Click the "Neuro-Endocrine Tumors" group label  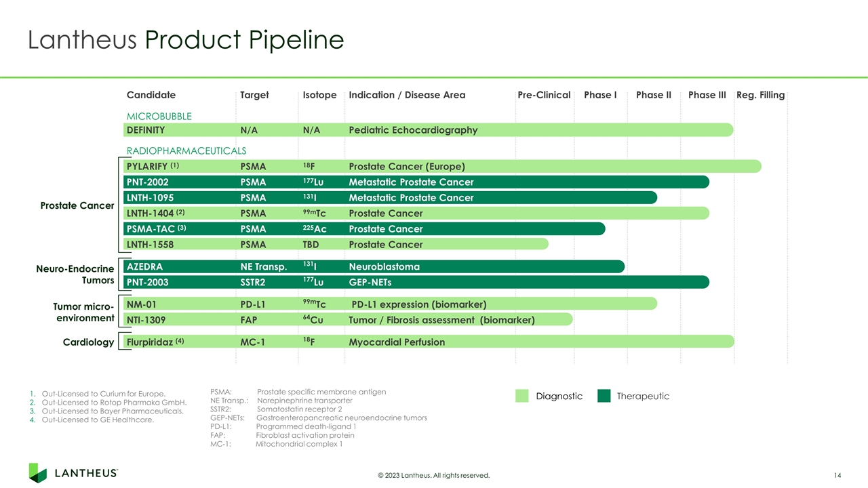(x=75, y=275)
